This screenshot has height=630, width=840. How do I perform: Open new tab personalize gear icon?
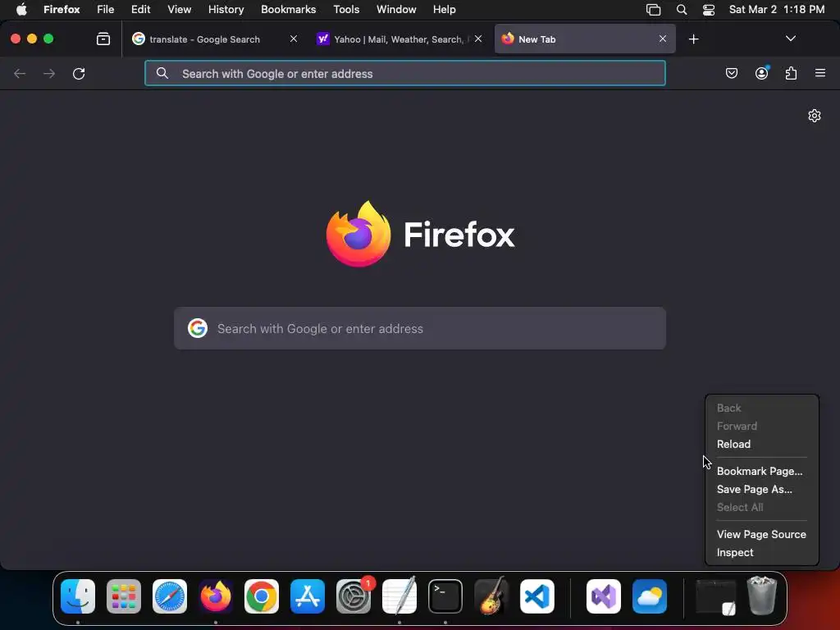(x=815, y=116)
